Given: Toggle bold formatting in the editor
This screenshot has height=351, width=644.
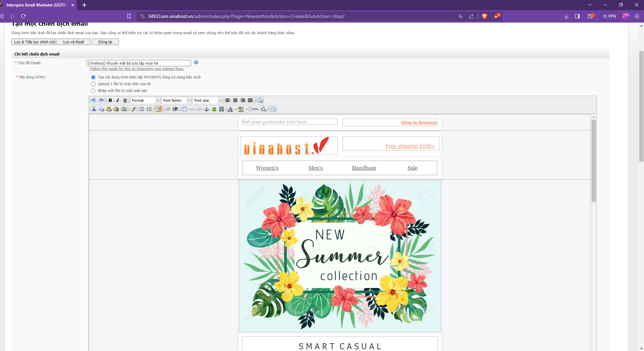Looking at the screenshot, I should 110,100.
